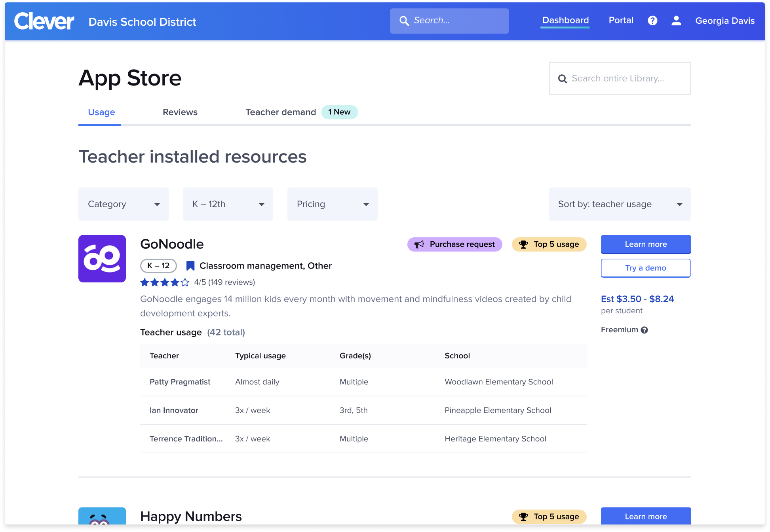Image resolution: width=770 pixels, height=532 pixels.
Task: Click Pineapple Elementary School cell
Action: [498, 411]
